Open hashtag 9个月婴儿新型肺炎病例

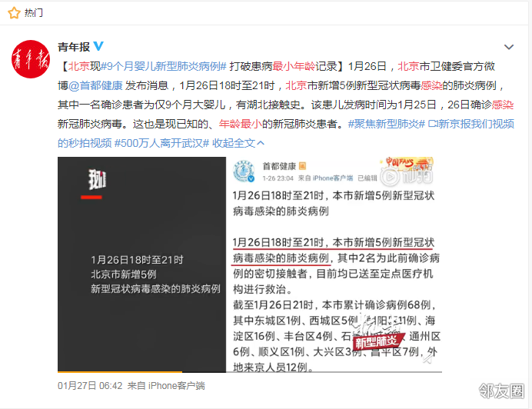click(164, 66)
